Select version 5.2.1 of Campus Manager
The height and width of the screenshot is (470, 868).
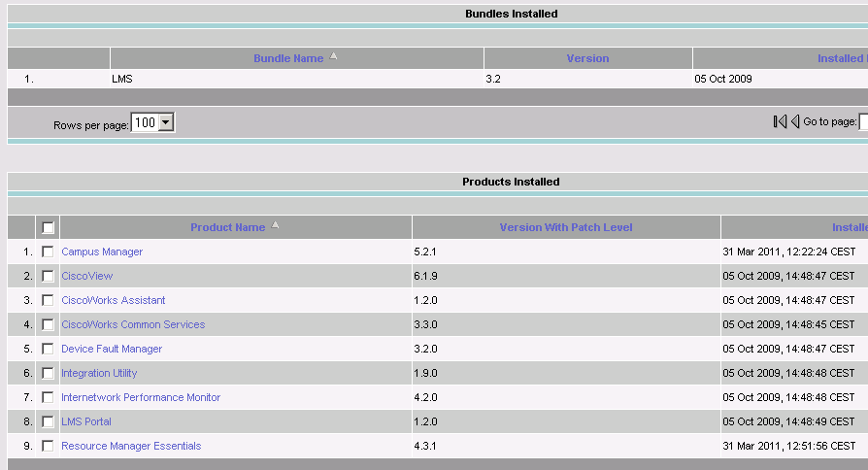pyautogui.click(x=425, y=252)
